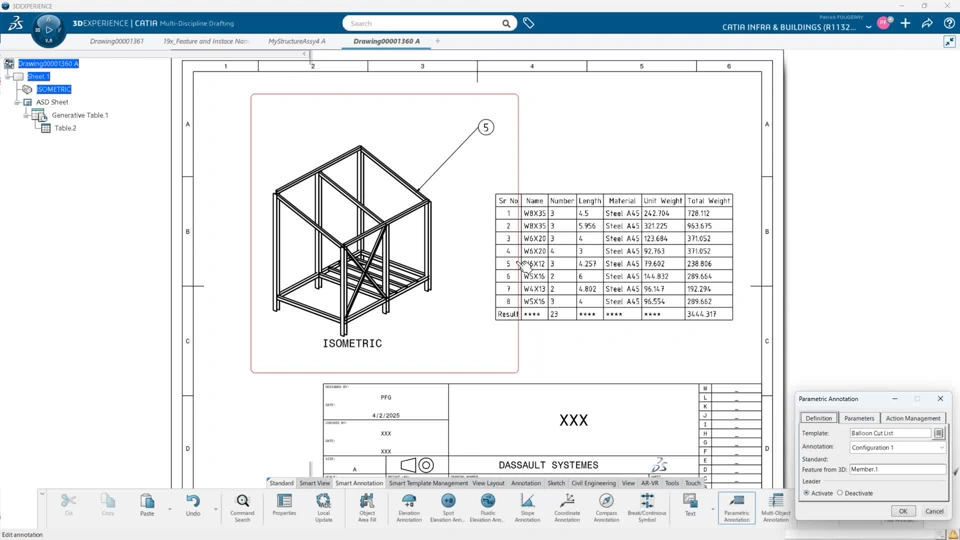Switch to MyStructureAssy4 A document tab
Image resolution: width=960 pixels, height=540 pixels.
tap(297, 41)
